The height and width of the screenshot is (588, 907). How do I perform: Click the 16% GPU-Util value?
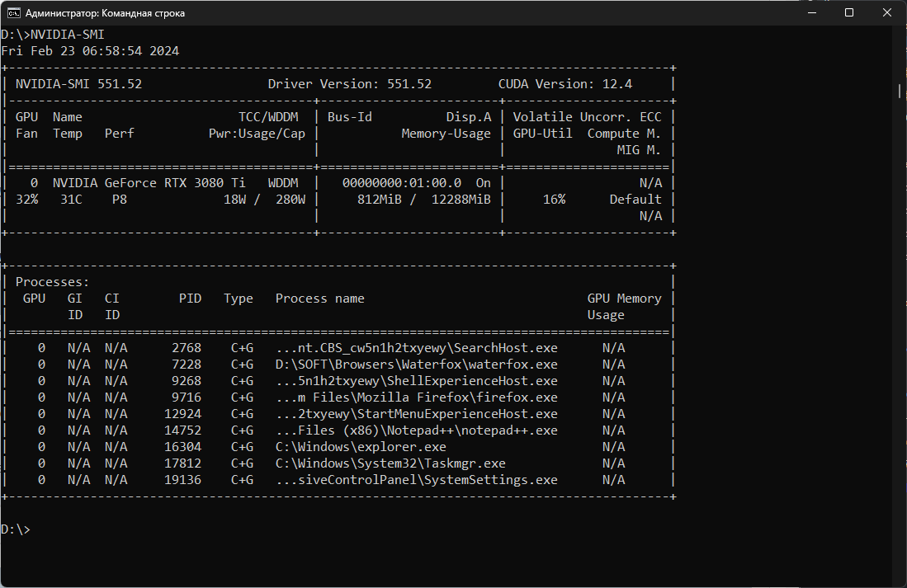(554, 200)
